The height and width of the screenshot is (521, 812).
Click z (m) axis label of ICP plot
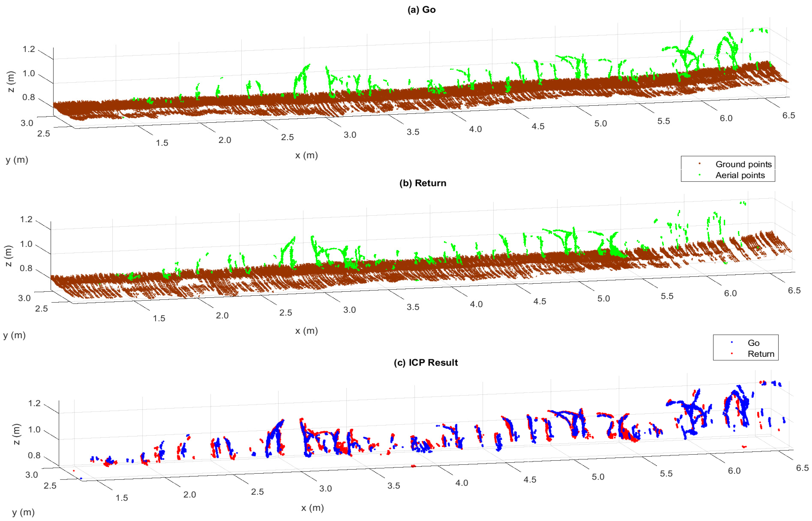pos(16,434)
